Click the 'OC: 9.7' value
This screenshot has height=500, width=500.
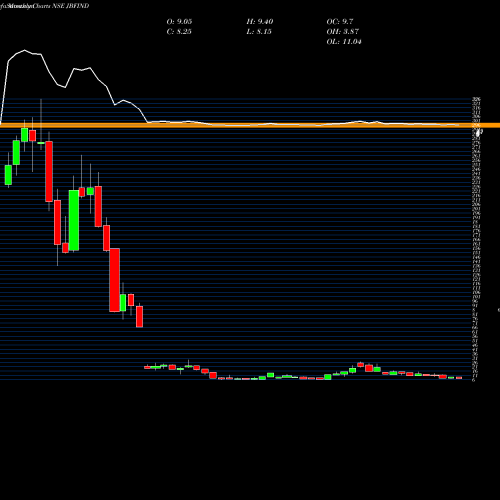[x=340, y=22]
